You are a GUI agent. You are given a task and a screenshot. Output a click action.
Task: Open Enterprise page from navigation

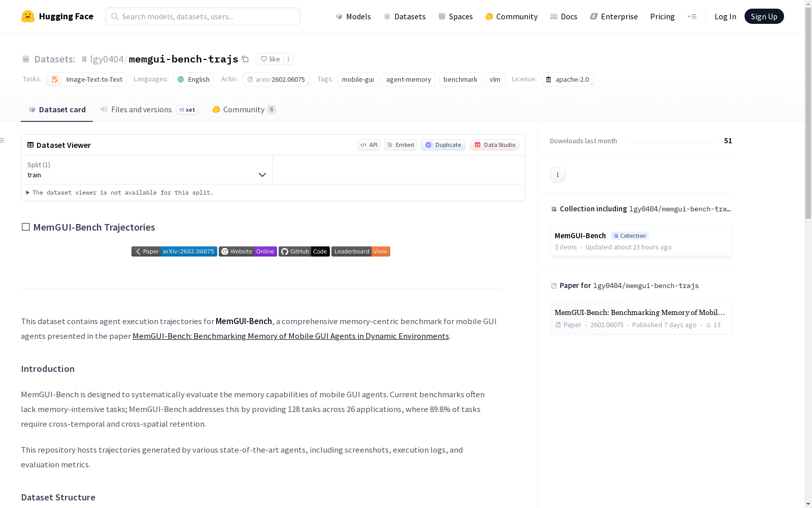click(614, 16)
